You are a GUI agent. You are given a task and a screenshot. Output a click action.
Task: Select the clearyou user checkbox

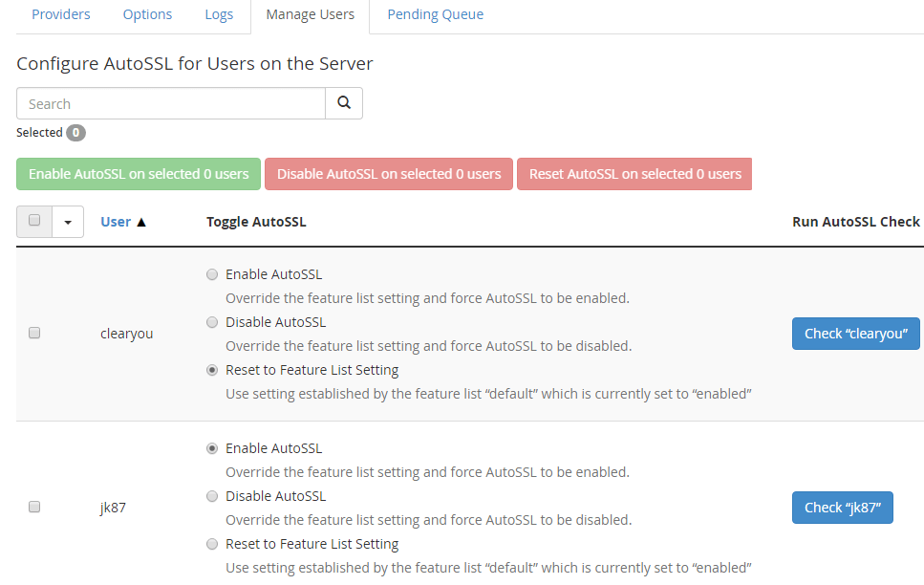click(34, 334)
